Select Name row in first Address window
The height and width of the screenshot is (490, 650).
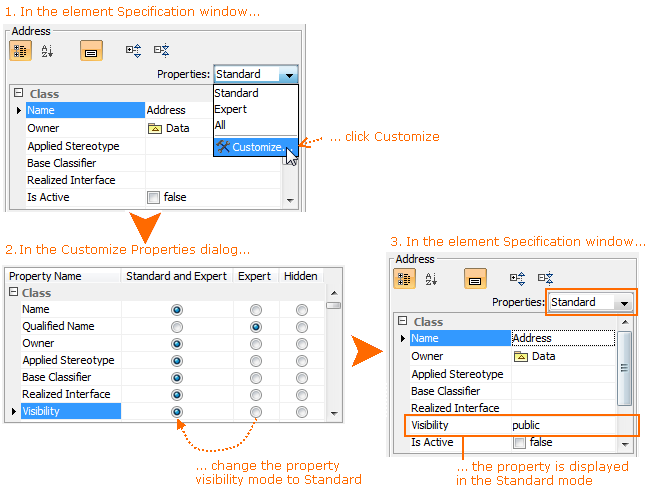85,110
